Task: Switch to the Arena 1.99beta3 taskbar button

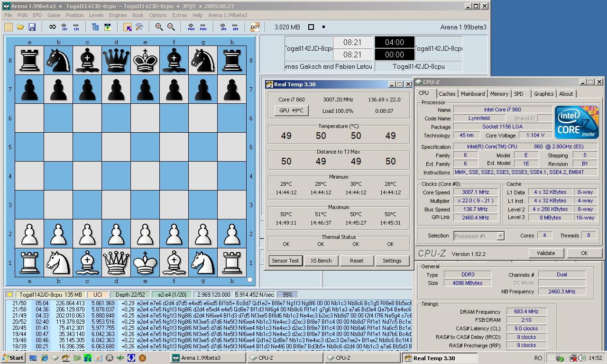Action: [x=208, y=358]
